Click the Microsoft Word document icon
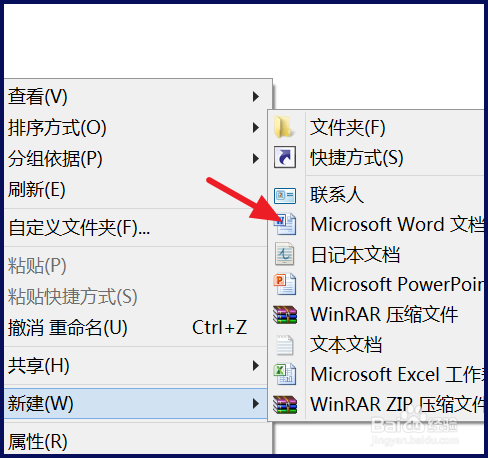The width and height of the screenshot is (488, 458). (x=285, y=224)
